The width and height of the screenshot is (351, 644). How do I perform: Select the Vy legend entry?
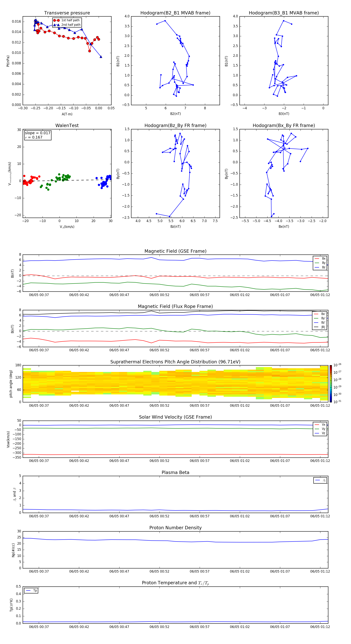pos(320,429)
